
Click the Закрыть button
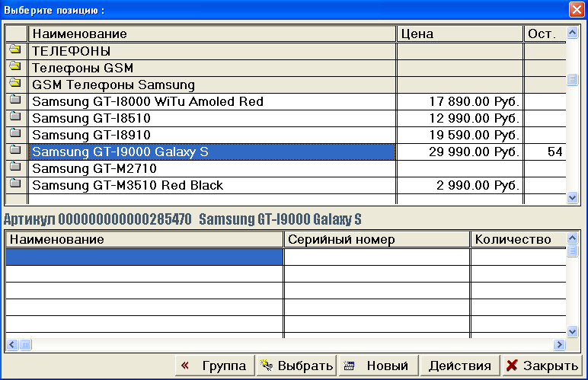(x=542, y=366)
